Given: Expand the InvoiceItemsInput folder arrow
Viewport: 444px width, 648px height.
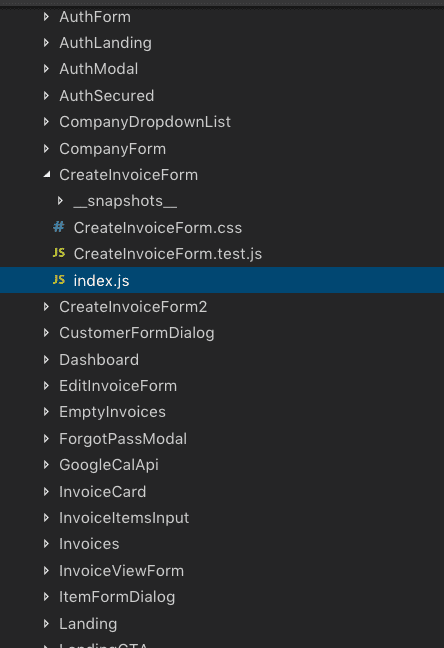Looking at the screenshot, I should pos(46,518).
